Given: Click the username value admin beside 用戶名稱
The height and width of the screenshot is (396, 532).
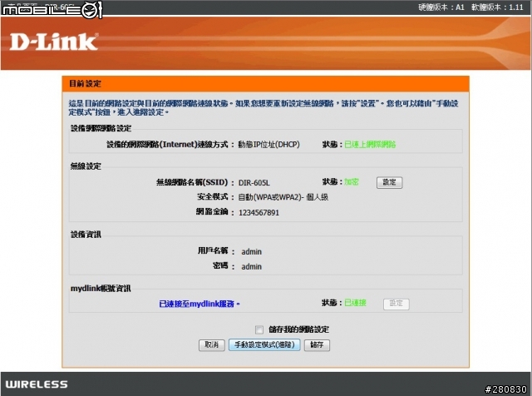Looking at the screenshot, I should pyautogui.click(x=251, y=252).
